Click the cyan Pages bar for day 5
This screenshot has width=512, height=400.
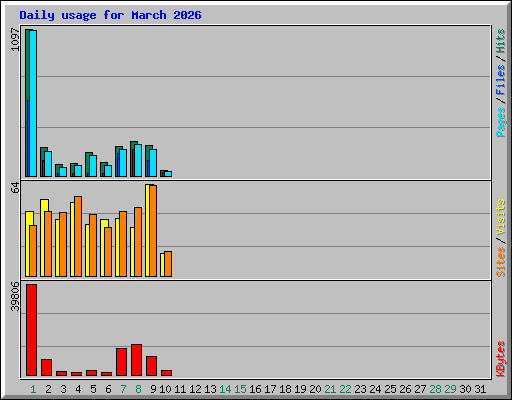93,166
